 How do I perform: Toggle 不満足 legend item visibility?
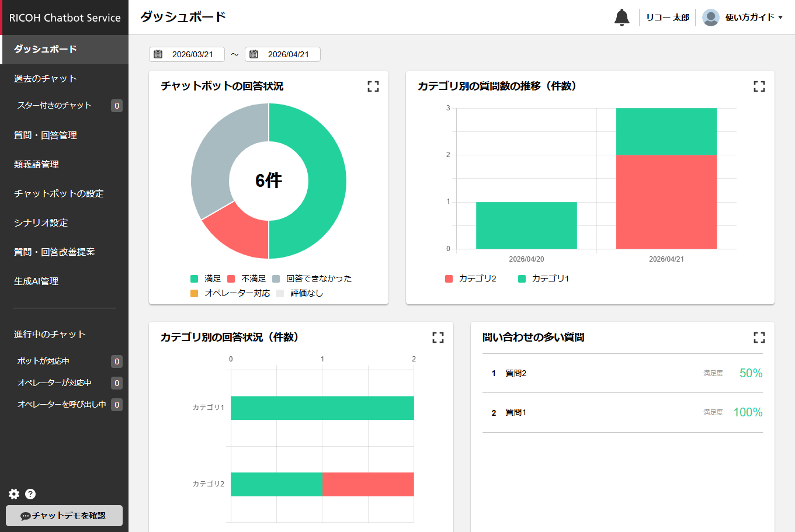tap(247, 279)
